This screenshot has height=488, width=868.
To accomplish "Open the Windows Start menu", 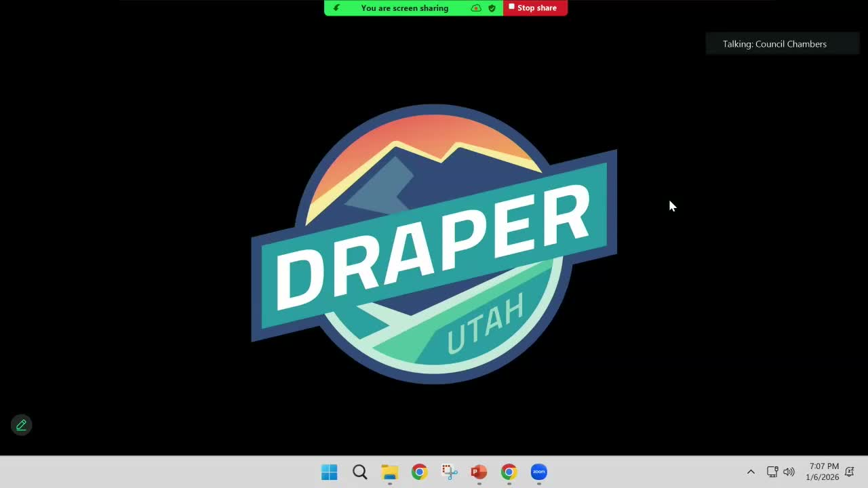I will 330,472.
